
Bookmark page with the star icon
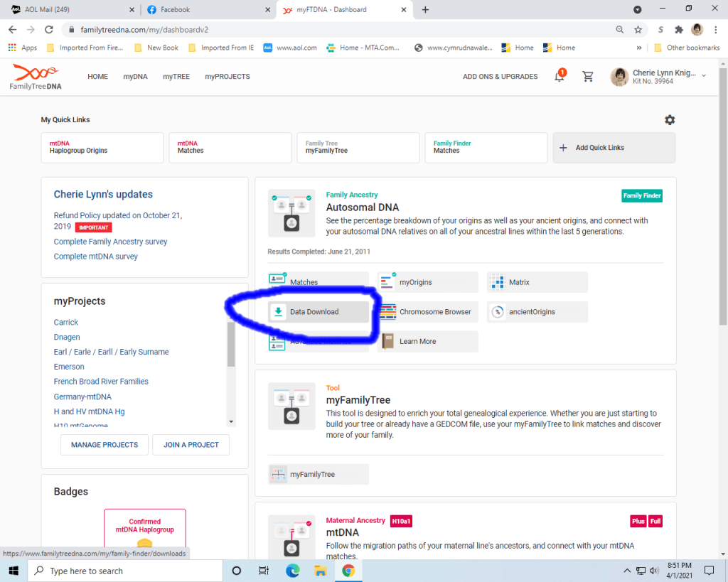pos(638,30)
